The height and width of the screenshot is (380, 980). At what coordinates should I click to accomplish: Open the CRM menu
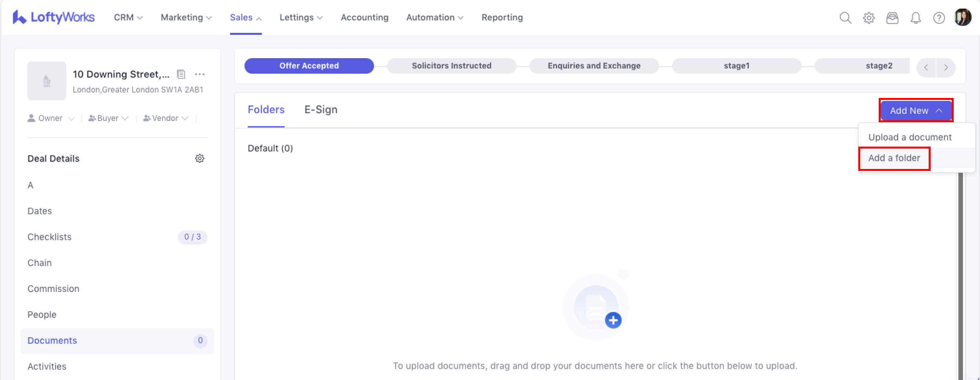coord(128,17)
